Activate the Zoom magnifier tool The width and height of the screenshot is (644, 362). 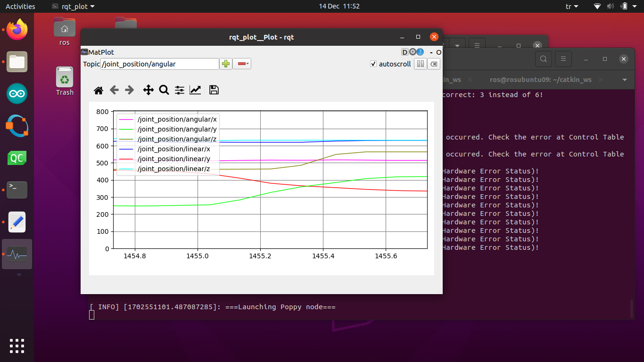(164, 90)
